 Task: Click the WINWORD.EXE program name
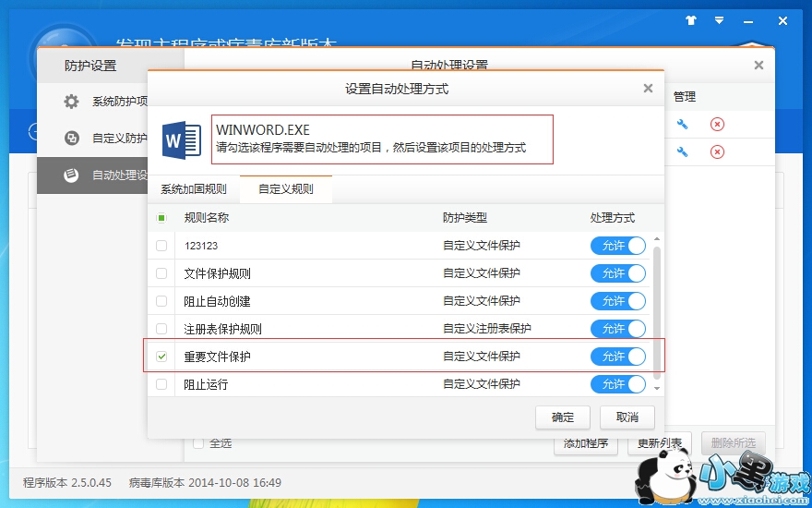[x=263, y=129]
